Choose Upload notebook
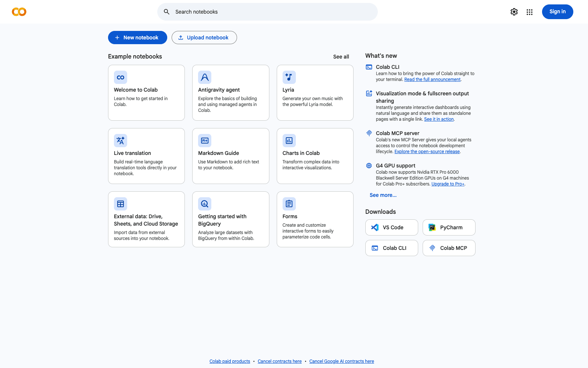Viewport: 588px width, 368px height. pos(204,38)
